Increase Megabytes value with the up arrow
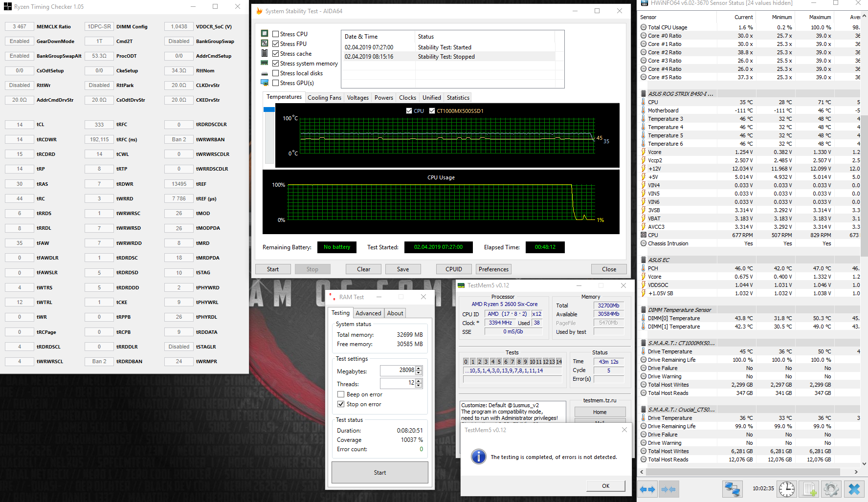 419,368
